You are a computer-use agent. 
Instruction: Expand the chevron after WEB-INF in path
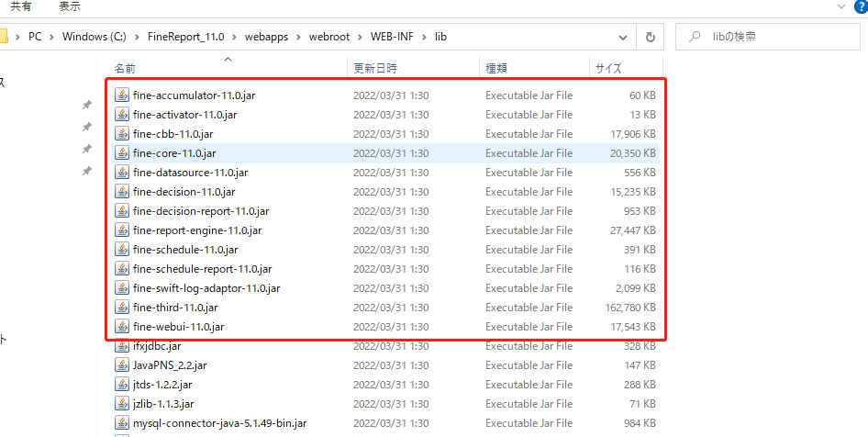tap(425, 37)
